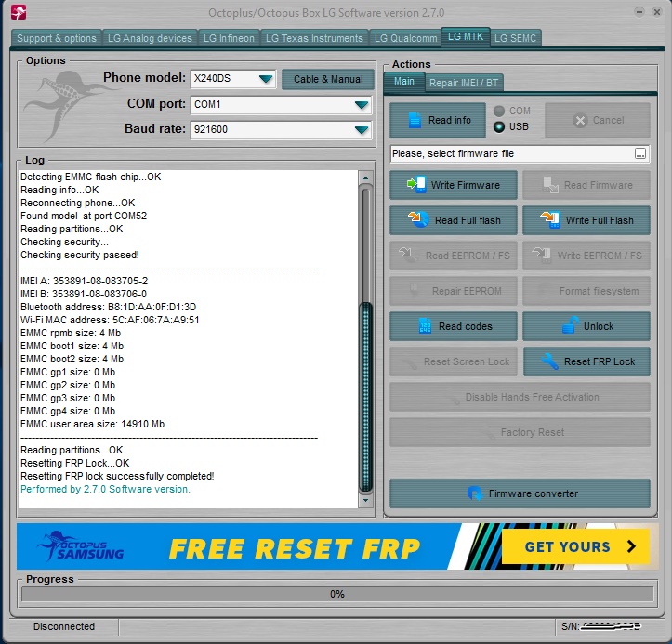Click the Write Firmware button
672x644 pixels.
coord(454,185)
